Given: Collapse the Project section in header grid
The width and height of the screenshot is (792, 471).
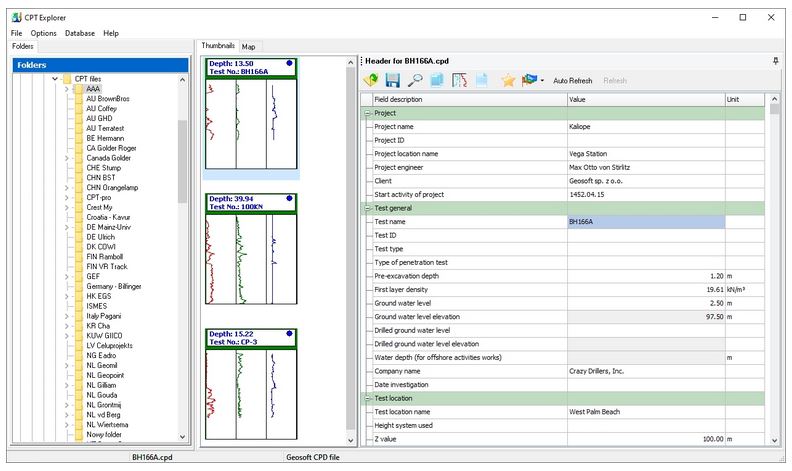Looking at the screenshot, I should pyautogui.click(x=367, y=114).
